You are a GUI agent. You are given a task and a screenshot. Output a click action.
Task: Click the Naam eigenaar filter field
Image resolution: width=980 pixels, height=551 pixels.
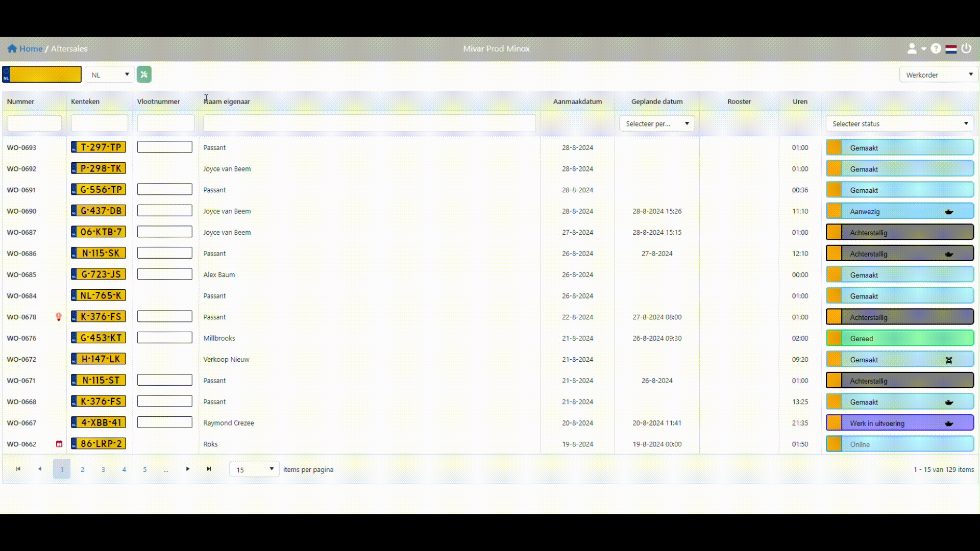click(x=369, y=123)
